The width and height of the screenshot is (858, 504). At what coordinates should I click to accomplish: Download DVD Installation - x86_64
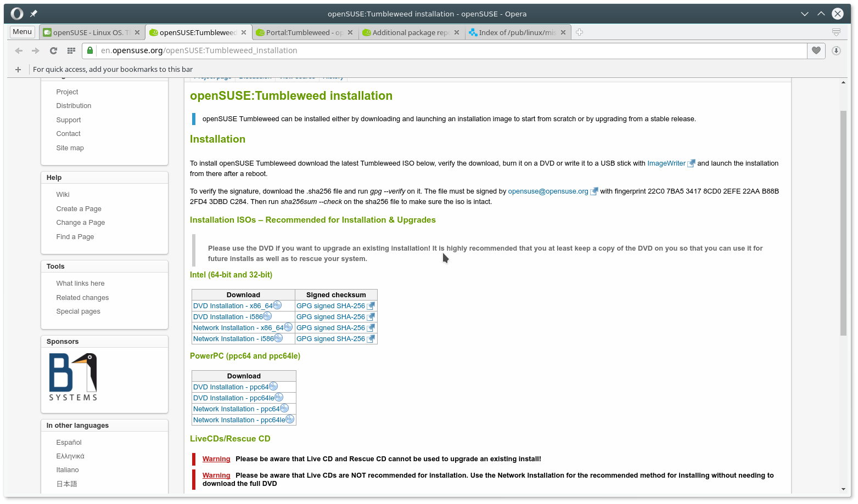pos(233,306)
